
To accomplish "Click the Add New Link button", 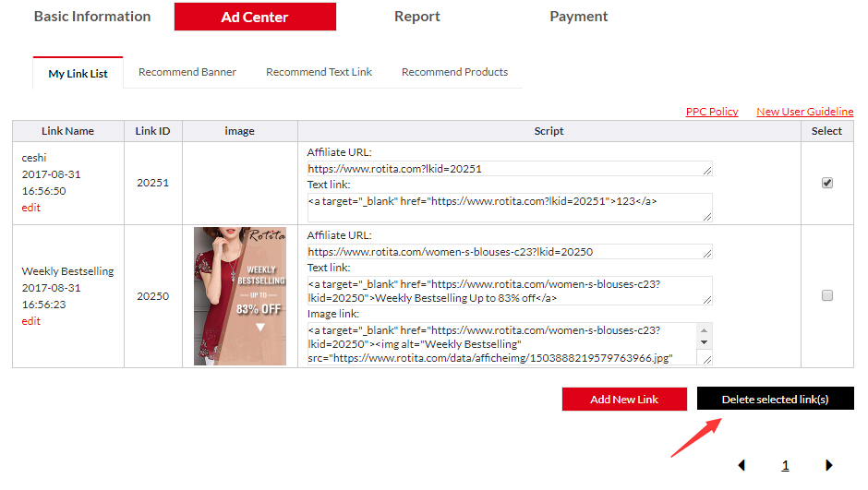I will 624,399.
